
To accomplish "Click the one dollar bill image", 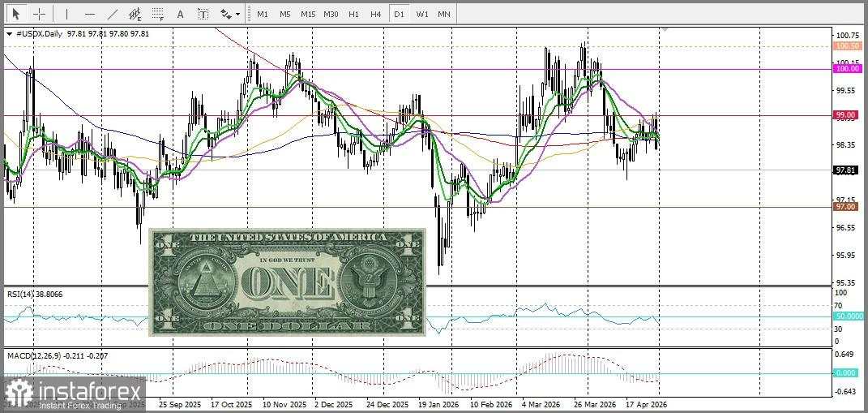I will (x=288, y=282).
